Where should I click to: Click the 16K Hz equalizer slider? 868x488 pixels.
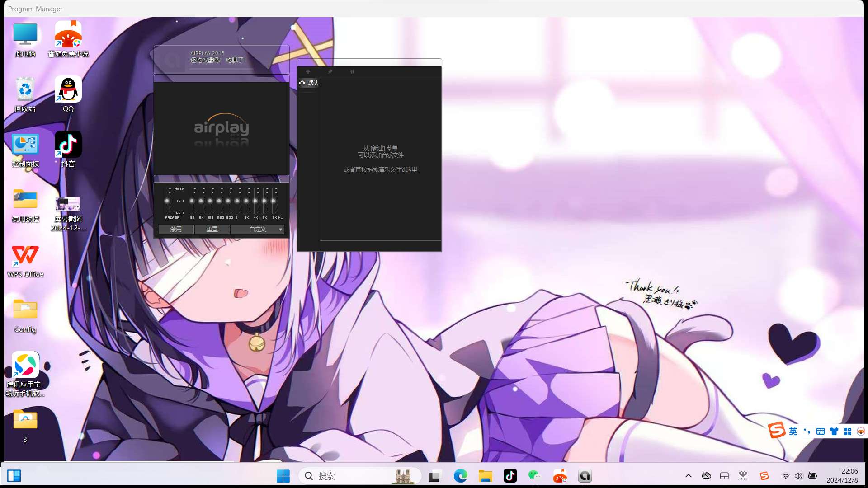pyautogui.click(x=274, y=201)
